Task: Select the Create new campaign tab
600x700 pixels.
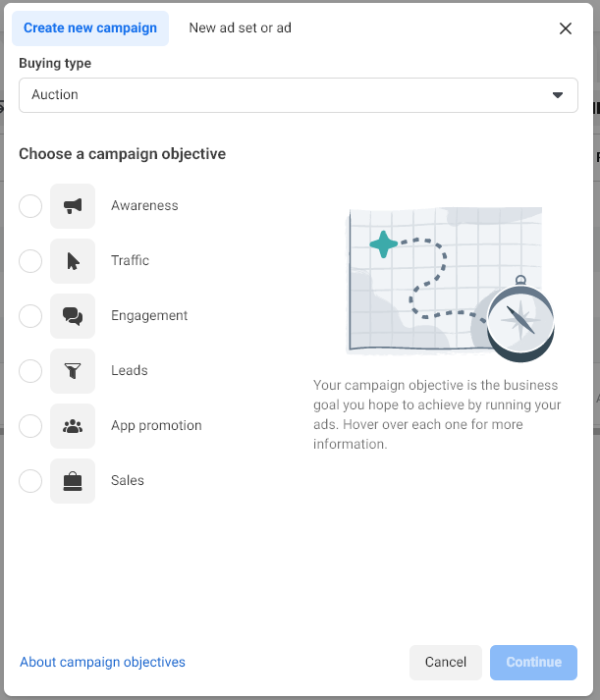Action: click(x=90, y=28)
